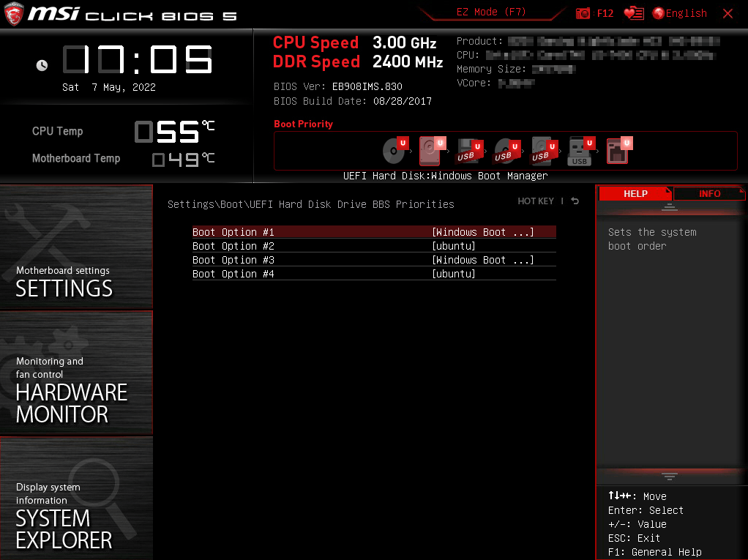The height and width of the screenshot is (560, 748).
Task: Open the HARDWARE MONITOR section
Action: click(x=76, y=373)
